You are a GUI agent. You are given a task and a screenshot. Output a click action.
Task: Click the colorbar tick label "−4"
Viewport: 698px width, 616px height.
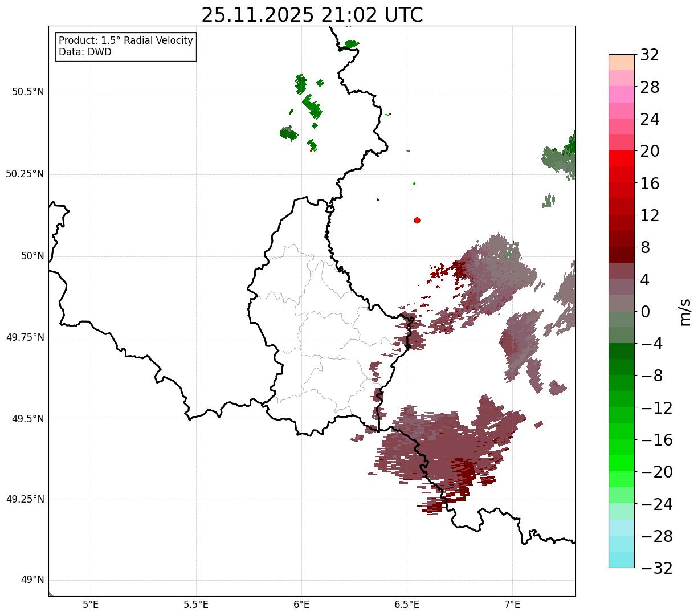click(651, 344)
